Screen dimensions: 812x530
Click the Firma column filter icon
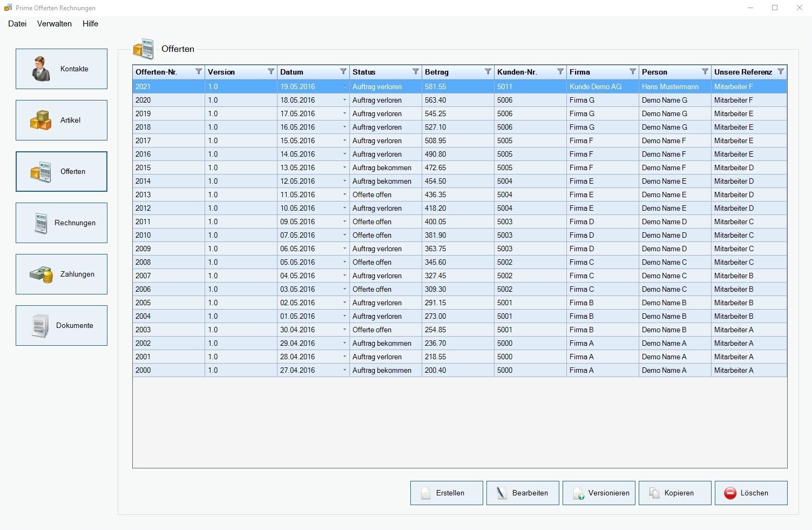[x=633, y=72]
